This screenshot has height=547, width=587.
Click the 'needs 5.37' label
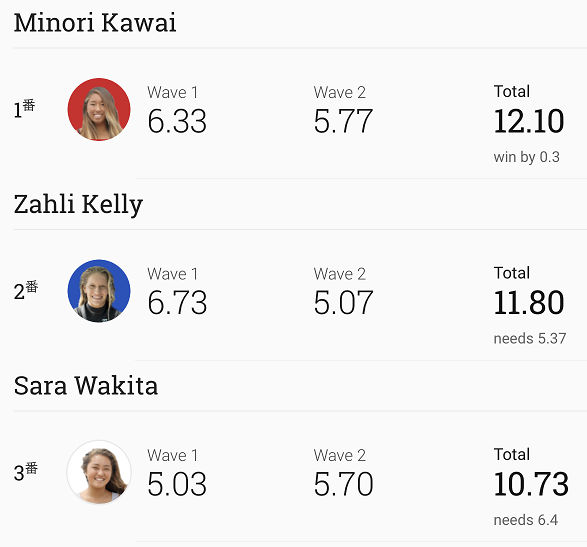point(529,338)
